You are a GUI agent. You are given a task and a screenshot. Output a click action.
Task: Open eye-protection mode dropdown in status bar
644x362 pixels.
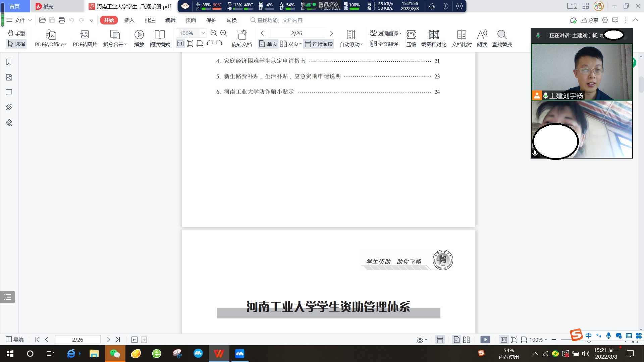point(422,340)
